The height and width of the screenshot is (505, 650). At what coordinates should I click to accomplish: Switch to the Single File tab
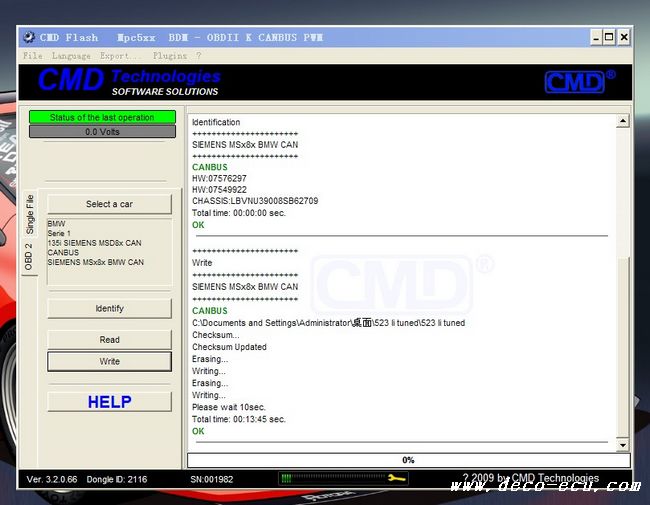[30, 214]
